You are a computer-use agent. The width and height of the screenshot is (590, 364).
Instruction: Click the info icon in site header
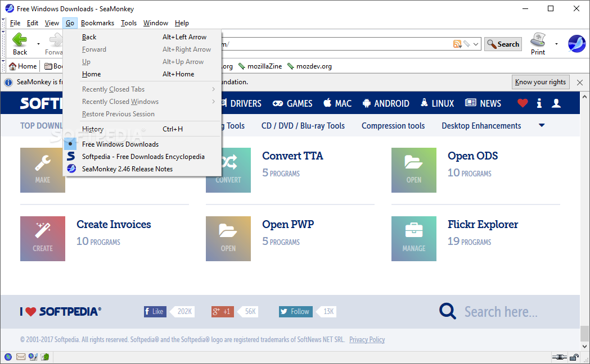click(539, 103)
